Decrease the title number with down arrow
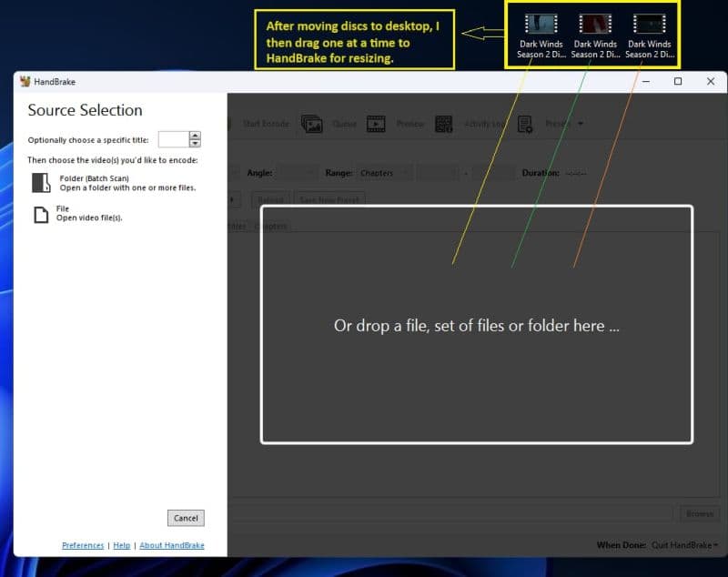Viewport: 728px width, 577px height. click(x=195, y=143)
